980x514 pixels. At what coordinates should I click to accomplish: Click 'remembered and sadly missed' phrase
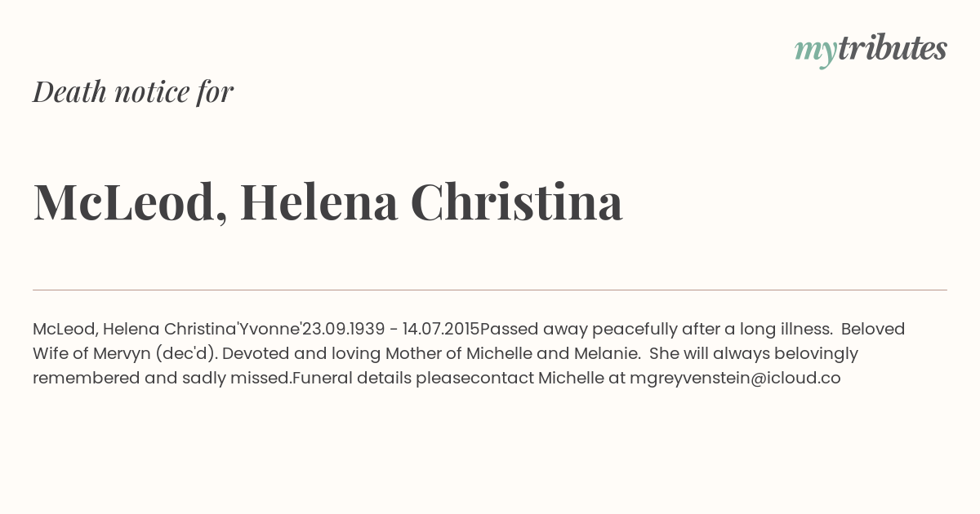pyautogui.click(x=163, y=379)
